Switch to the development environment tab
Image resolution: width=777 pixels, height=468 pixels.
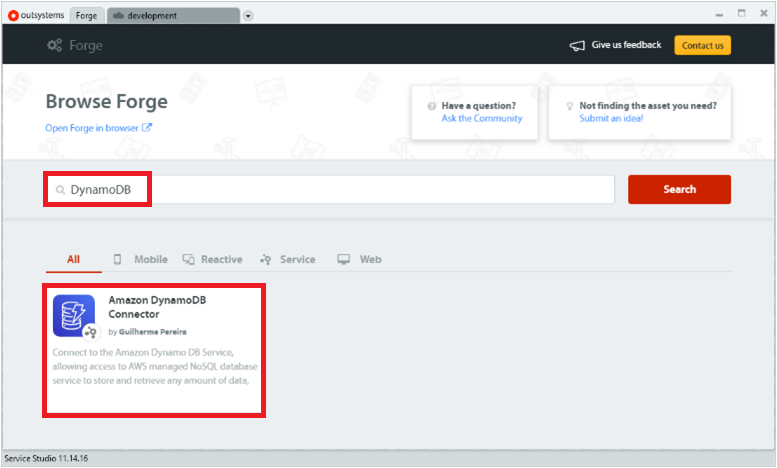coord(173,15)
